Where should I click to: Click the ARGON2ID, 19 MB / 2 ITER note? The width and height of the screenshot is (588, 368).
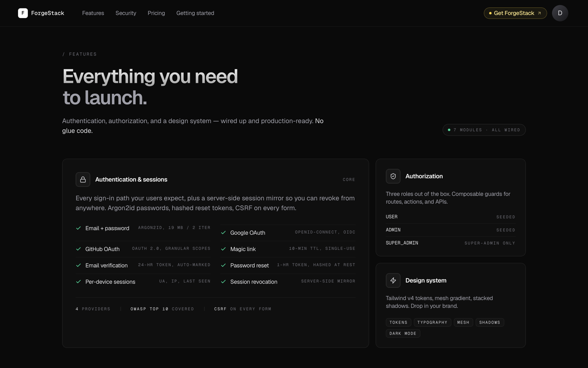click(174, 228)
